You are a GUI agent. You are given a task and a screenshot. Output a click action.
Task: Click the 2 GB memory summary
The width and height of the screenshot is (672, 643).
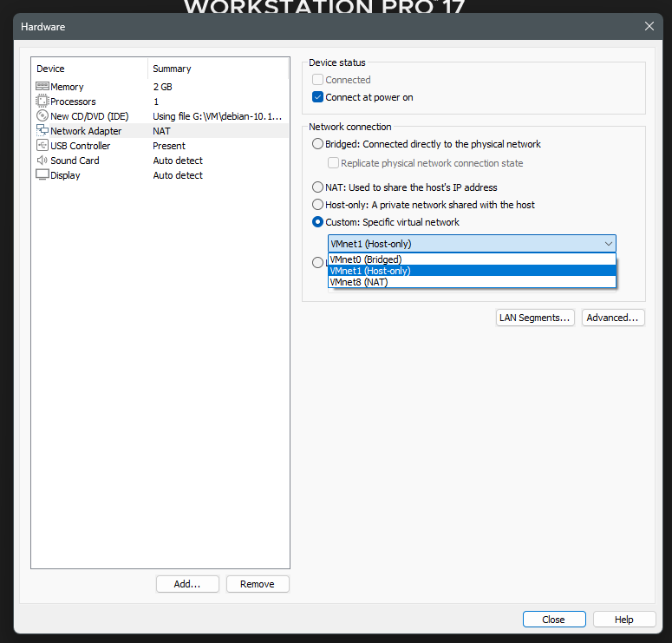coord(163,87)
